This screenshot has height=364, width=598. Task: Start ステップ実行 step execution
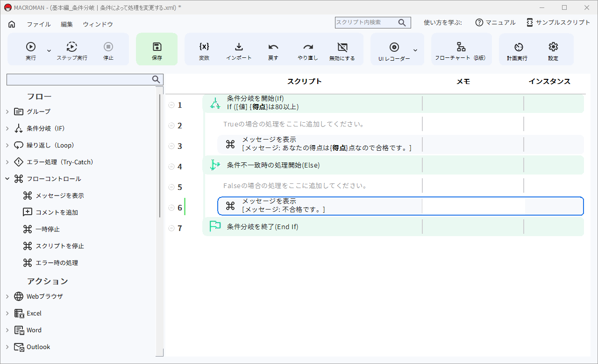[72, 51]
